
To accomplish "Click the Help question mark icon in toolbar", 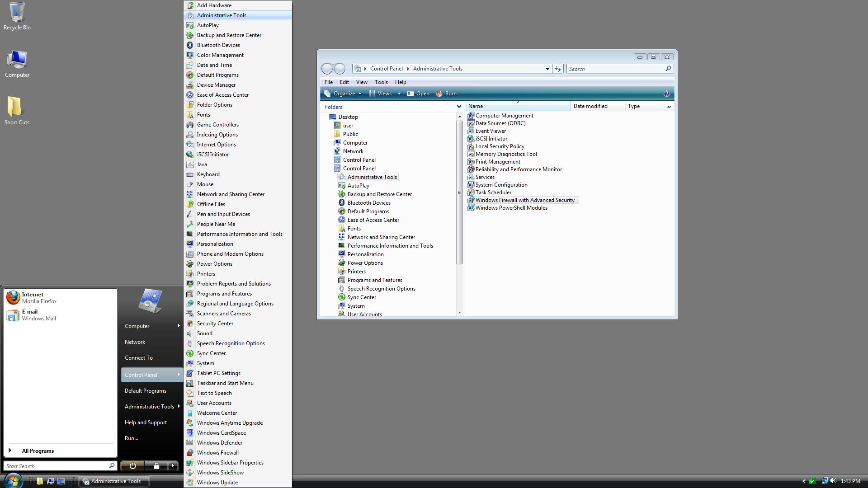I will coord(666,94).
